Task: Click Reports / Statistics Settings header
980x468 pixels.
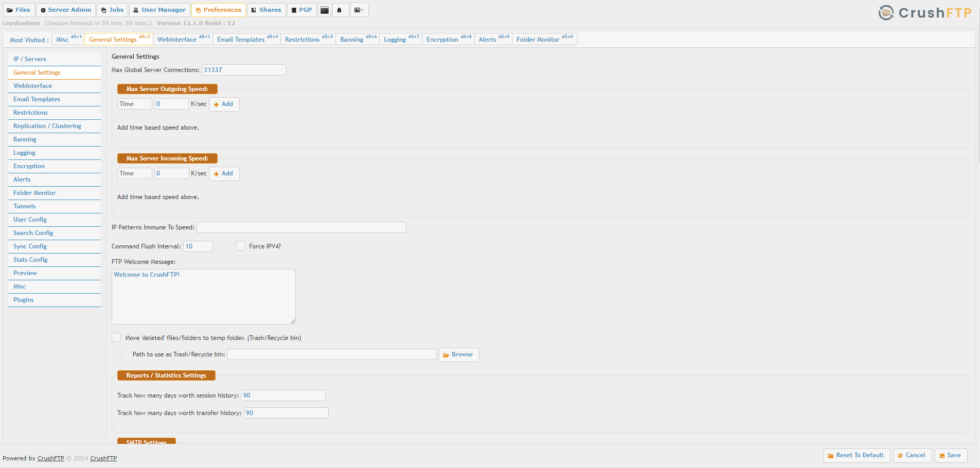Action: click(166, 375)
